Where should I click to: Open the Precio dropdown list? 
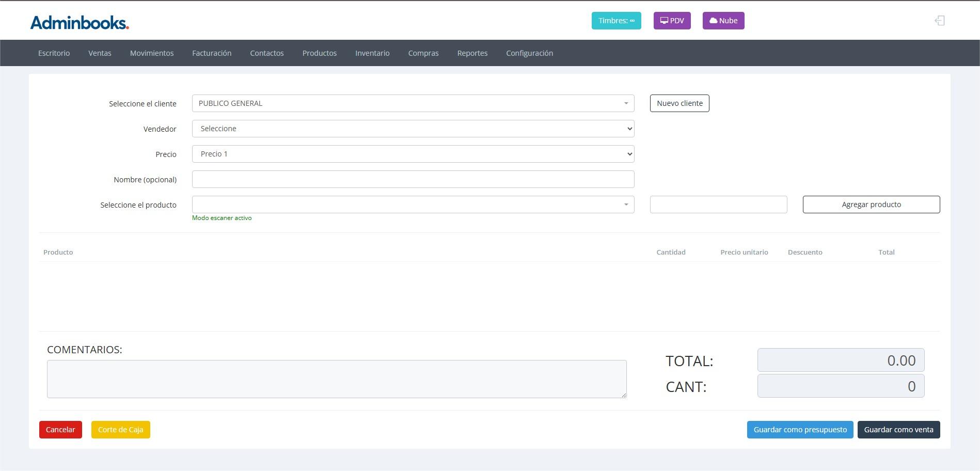point(413,154)
